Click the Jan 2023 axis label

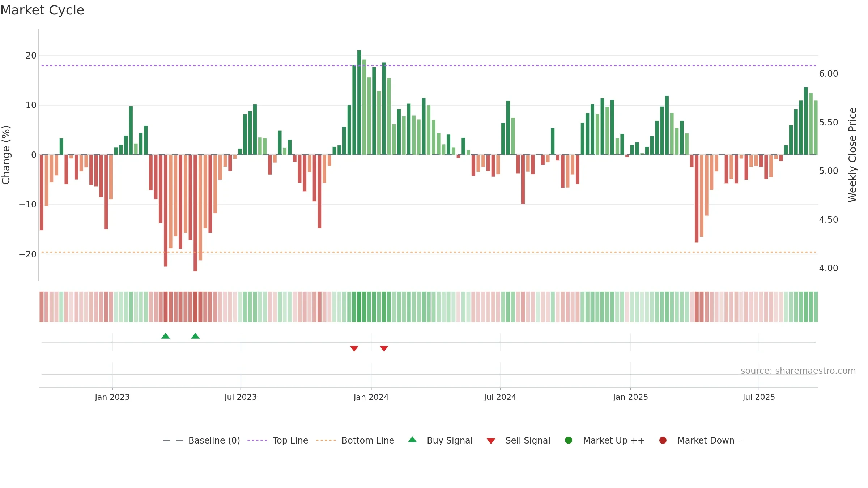(112, 397)
